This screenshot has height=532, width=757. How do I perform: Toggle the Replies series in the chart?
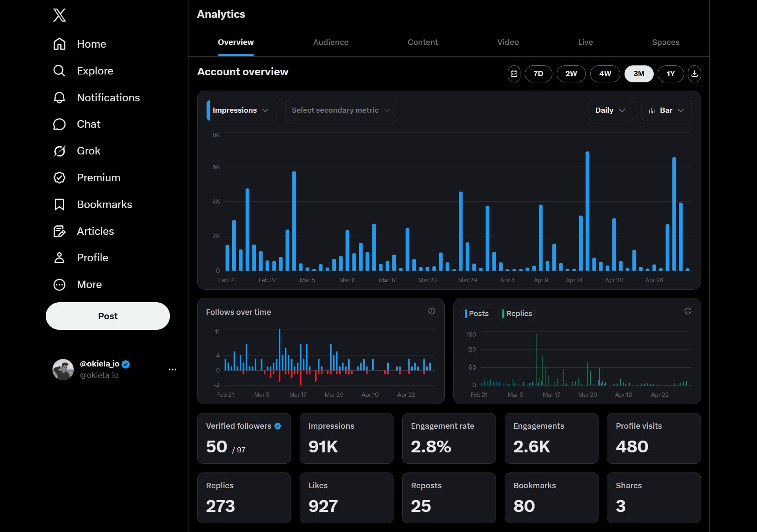(517, 314)
